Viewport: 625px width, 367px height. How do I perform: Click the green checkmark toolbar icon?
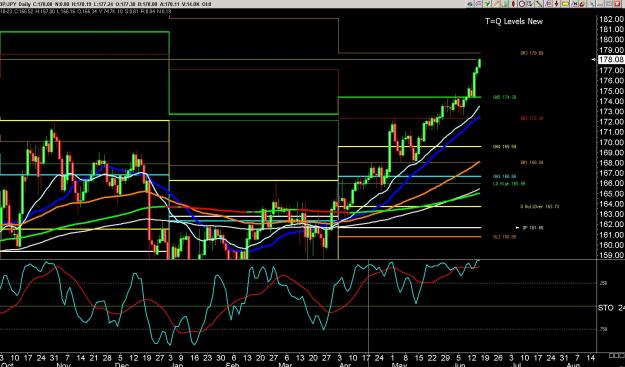[487, 4]
